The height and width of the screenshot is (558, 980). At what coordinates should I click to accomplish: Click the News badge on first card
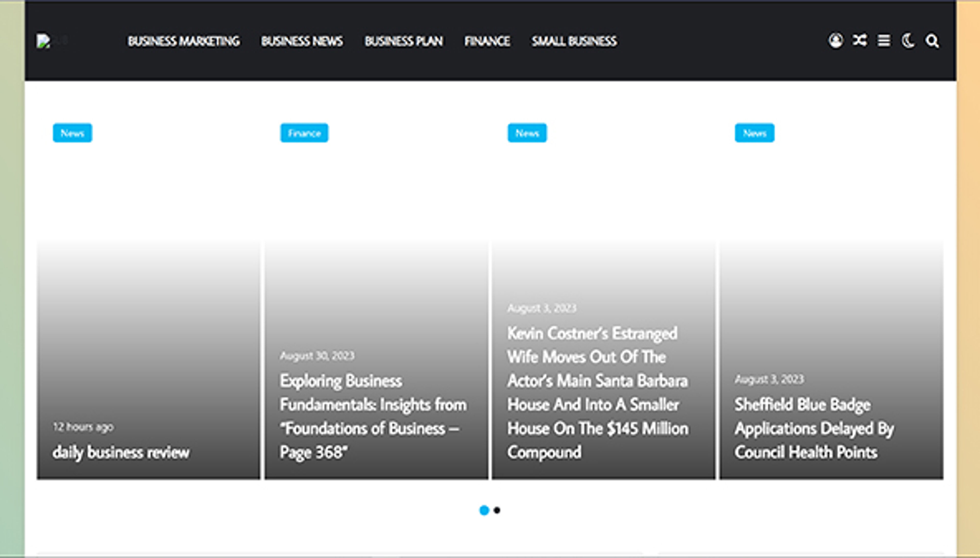pyautogui.click(x=72, y=133)
